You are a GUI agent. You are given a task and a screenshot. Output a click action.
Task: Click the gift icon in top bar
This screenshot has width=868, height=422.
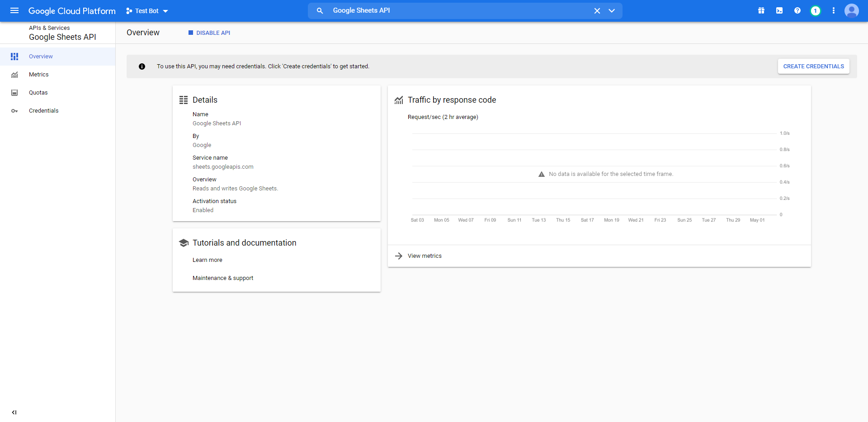(x=761, y=10)
